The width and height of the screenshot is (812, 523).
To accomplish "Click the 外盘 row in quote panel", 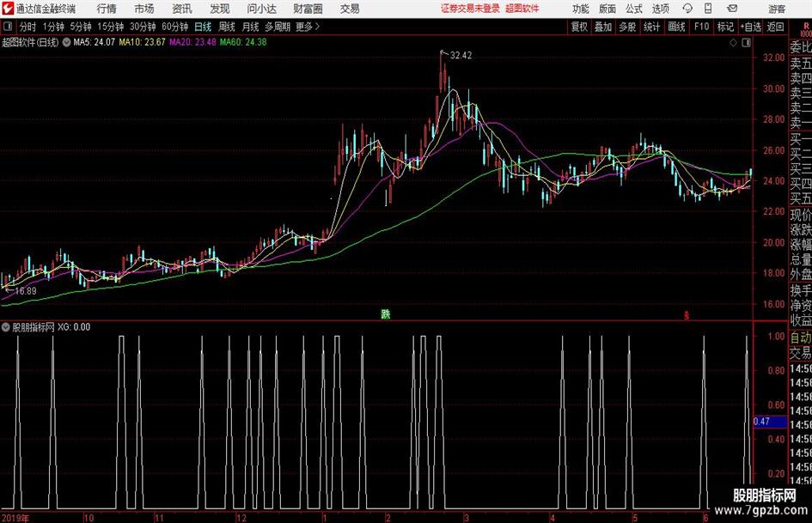I will click(x=801, y=275).
